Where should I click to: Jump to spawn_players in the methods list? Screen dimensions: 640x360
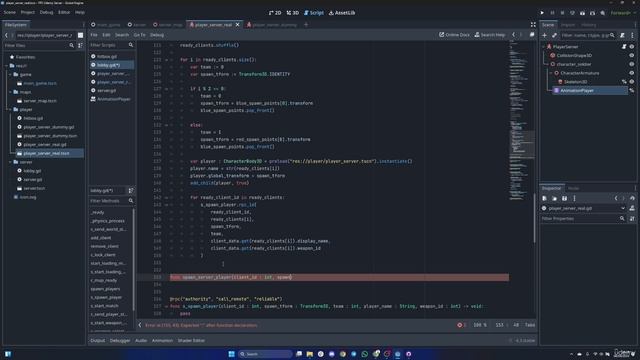point(105,289)
